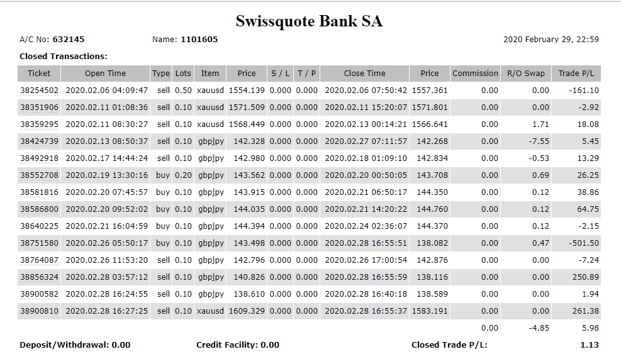Click trade P/L value 26.25
Screen dimensions: 621x364
[588, 175]
